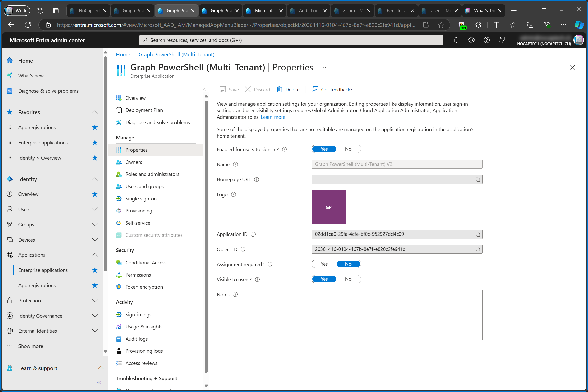Open browser Work profile button
This screenshot has height=392, width=588.
(17, 11)
